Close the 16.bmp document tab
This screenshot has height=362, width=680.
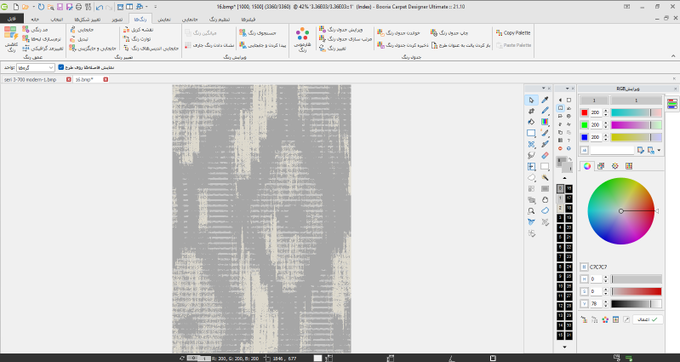tap(105, 80)
